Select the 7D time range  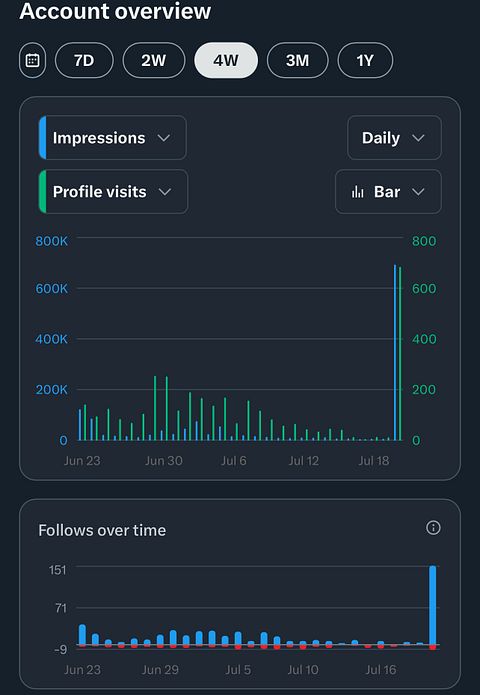tap(84, 60)
